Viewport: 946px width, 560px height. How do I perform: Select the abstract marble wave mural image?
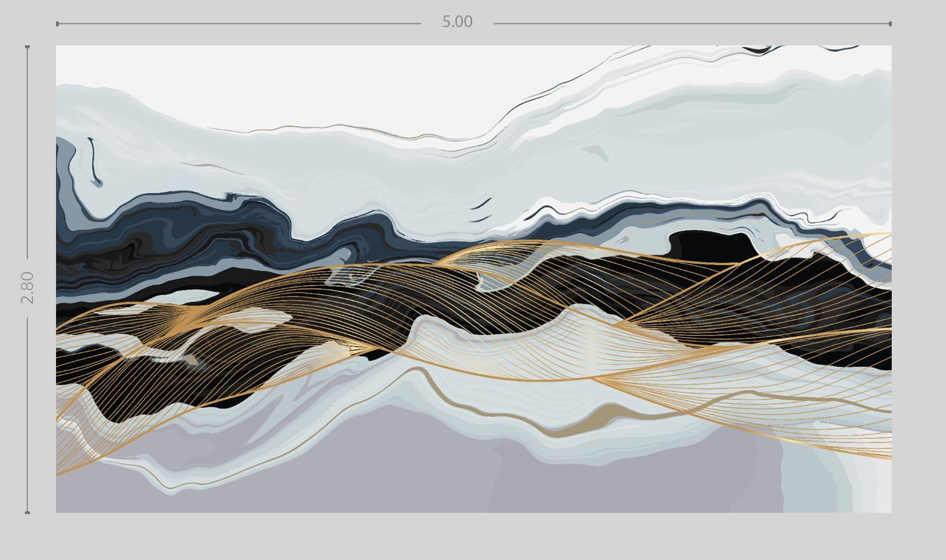(474, 279)
